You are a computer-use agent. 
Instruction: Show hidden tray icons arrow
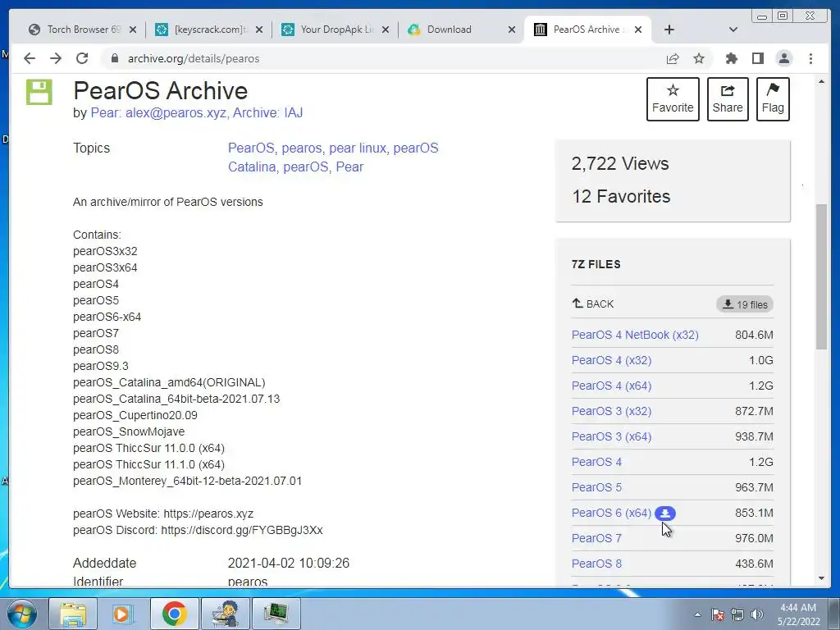pos(697,614)
